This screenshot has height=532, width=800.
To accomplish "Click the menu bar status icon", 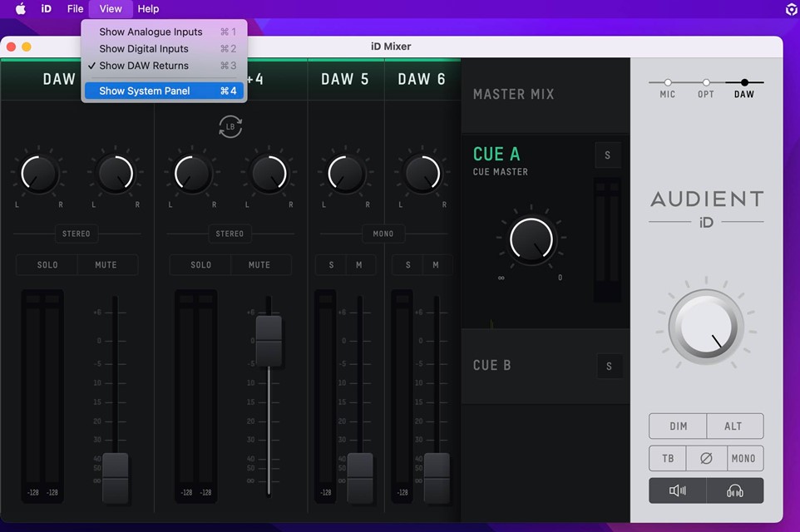I will (x=791, y=8).
